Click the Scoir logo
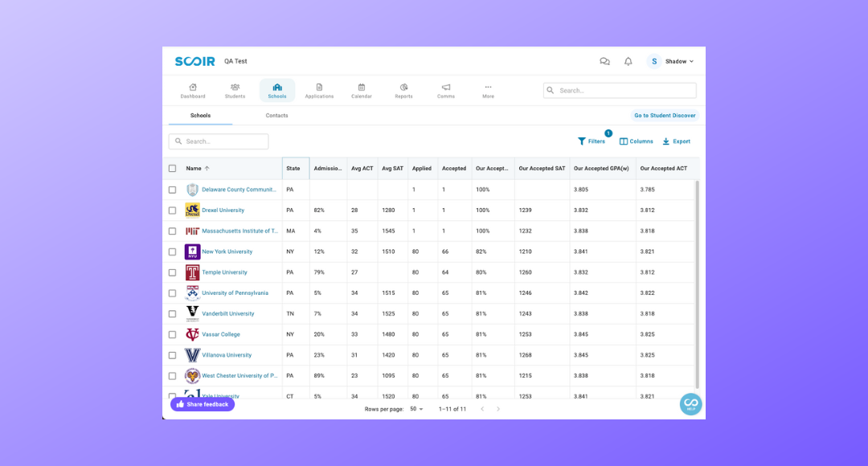 pos(194,61)
